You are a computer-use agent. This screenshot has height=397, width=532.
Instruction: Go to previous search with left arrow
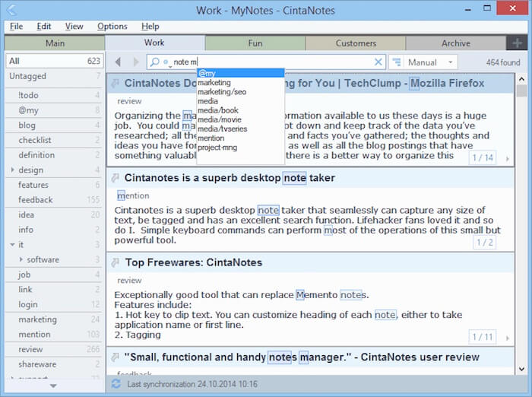click(x=118, y=62)
